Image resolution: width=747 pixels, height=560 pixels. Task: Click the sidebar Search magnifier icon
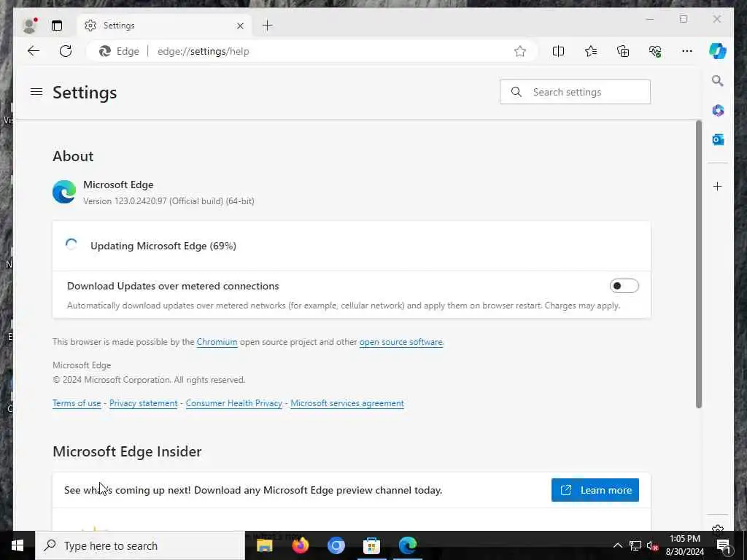click(x=718, y=81)
